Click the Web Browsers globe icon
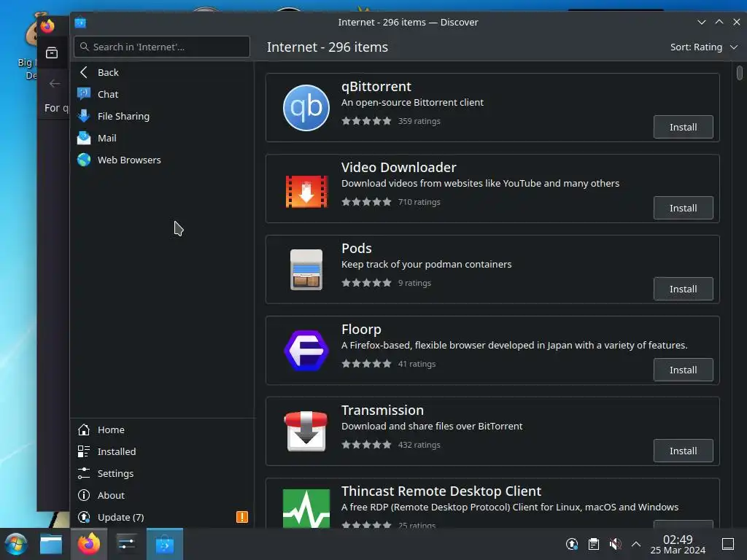This screenshot has width=747, height=560. [x=84, y=160]
